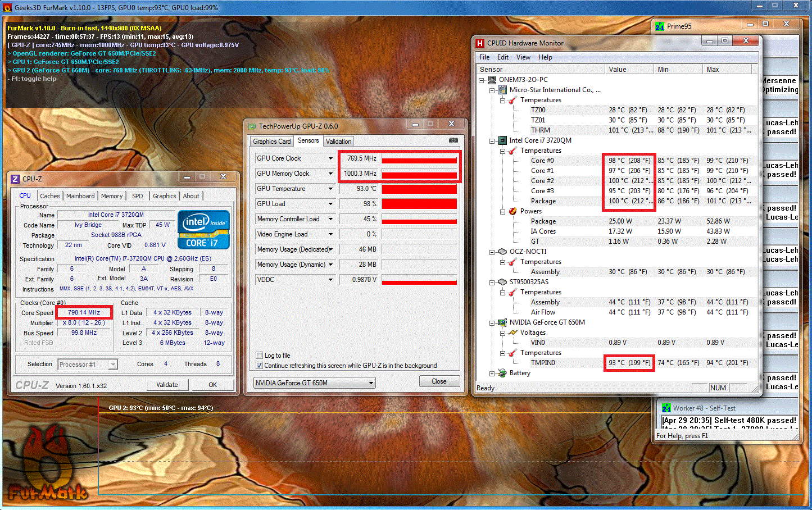Screen dimensions: 812x510
Task: Switch to the Graphics Card tab in GPU-Z
Action: tap(272, 142)
